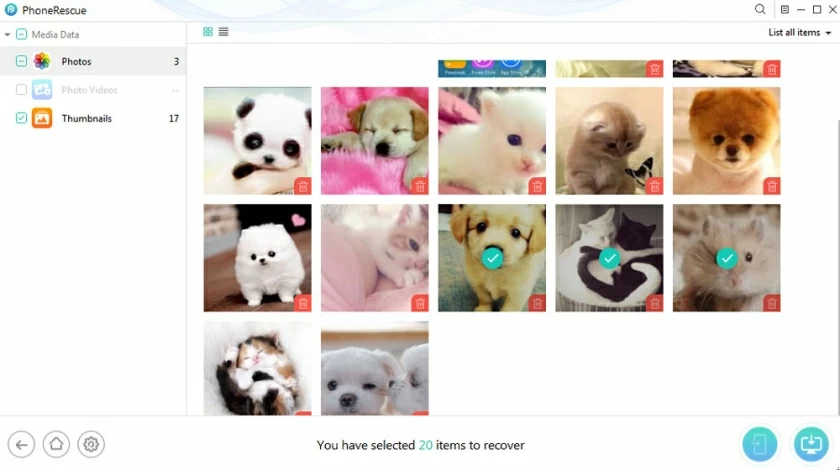Viewport: 840px width, 470px height.
Task: Open the search magnifier icon
Action: (760, 10)
